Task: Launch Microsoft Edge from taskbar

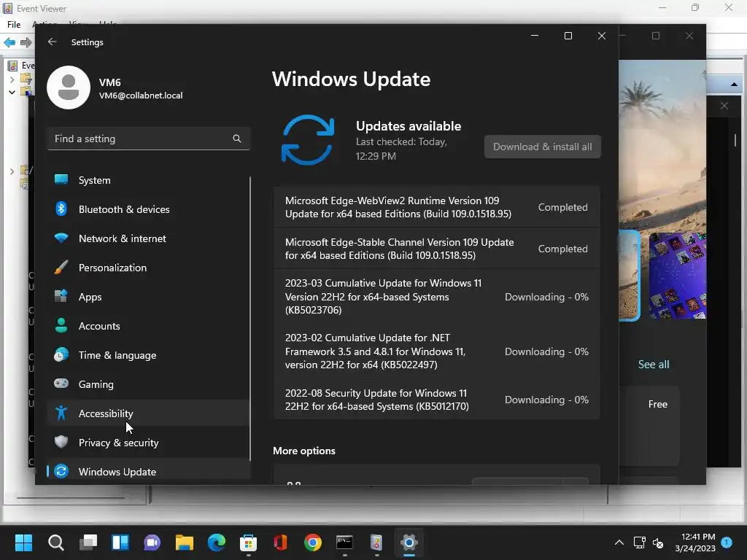Action: 216,542
